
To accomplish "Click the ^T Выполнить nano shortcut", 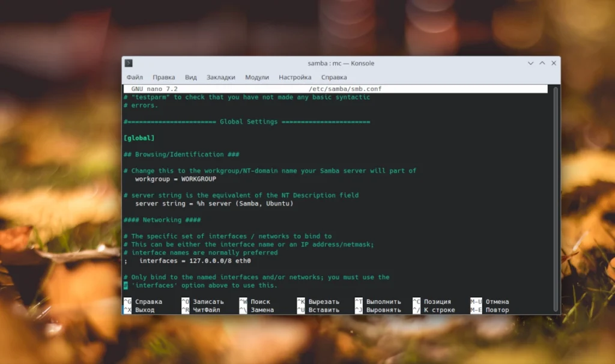I will 378,302.
